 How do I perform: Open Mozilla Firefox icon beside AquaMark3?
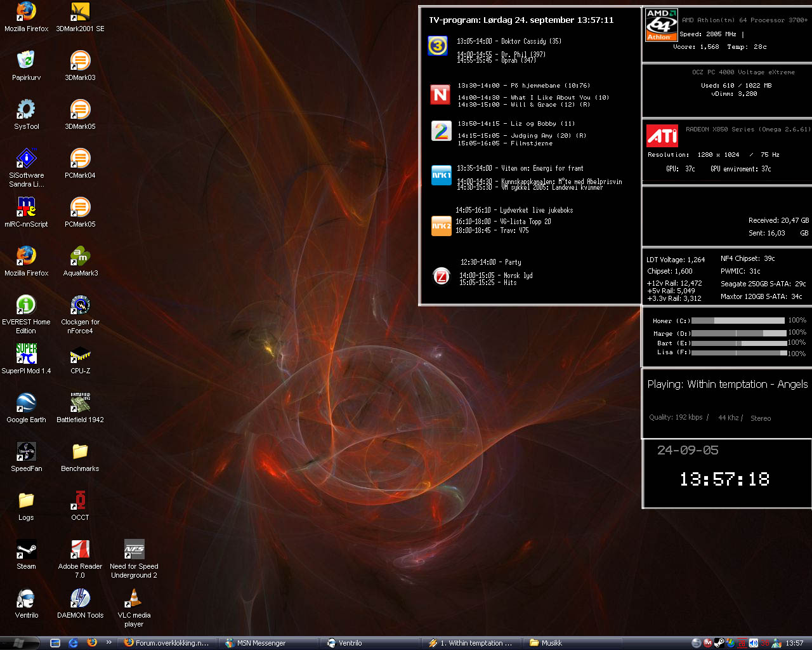coord(26,262)
